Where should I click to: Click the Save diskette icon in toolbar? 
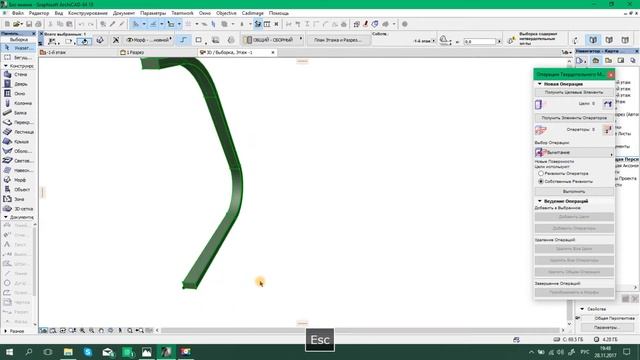(29, 24)
